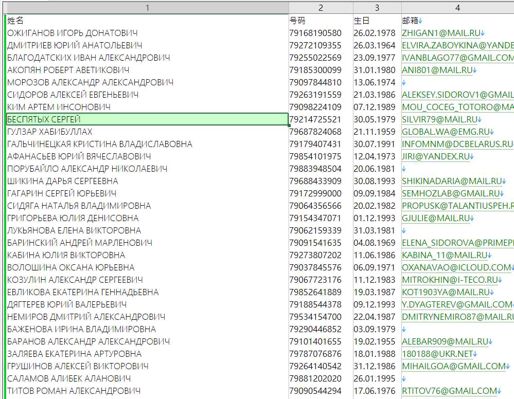Click the date 30.07.1991
This screenshot has width=514, height=399.
click(374, 144)
